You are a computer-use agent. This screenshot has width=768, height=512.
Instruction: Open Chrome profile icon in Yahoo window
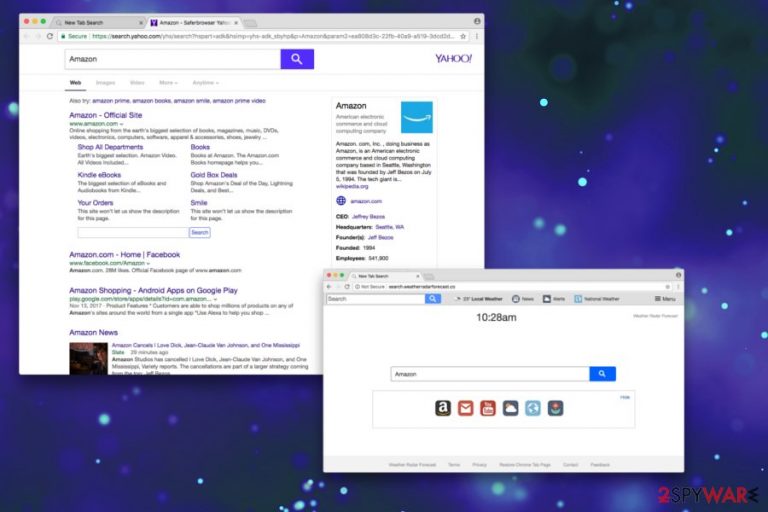(477, 21)
